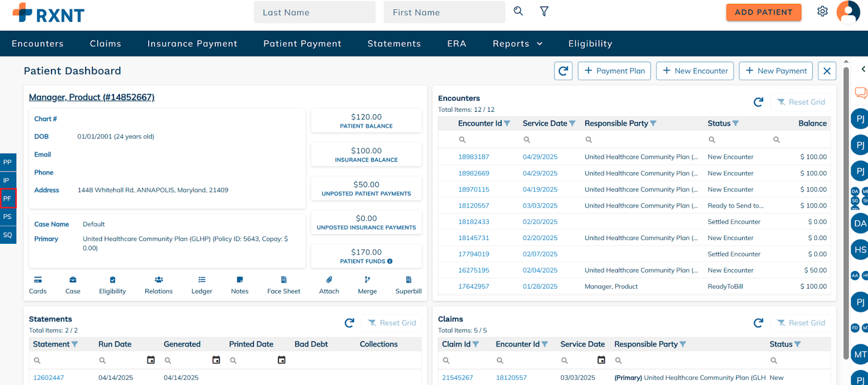Viewport: 868px width, 385px height.
Task: Click the Patient Funds info icon
Action: (x=390, y=261)
